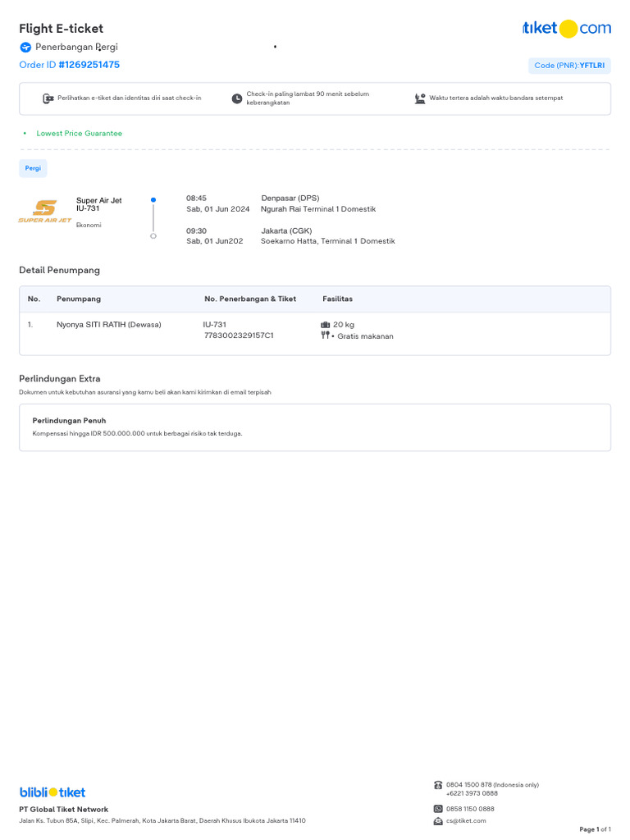
Task: Click the ID check-in reminder icon
Action: (48, 98)
